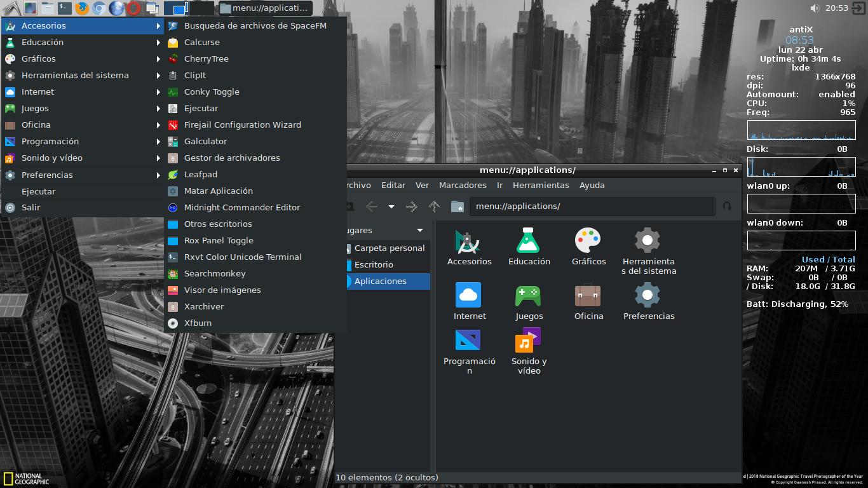Open the Educación flask icon in file manager

(528, 241)
